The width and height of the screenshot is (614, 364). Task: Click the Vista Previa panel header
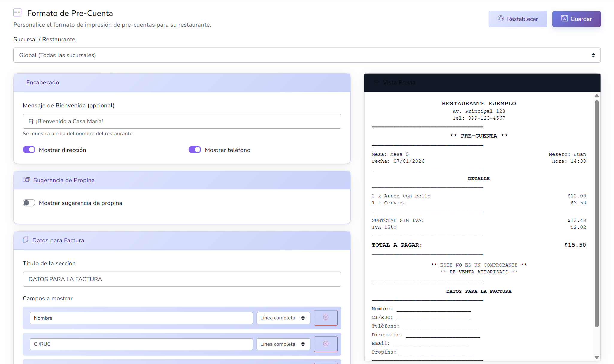click(482, 83)
